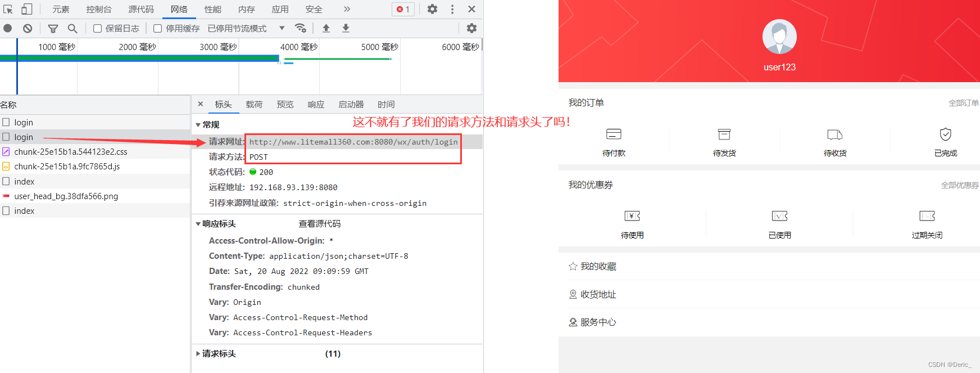Open 服务中心 row
This screenshot has width=980, height=373.
pyautogui.click(x=769, y=322)
